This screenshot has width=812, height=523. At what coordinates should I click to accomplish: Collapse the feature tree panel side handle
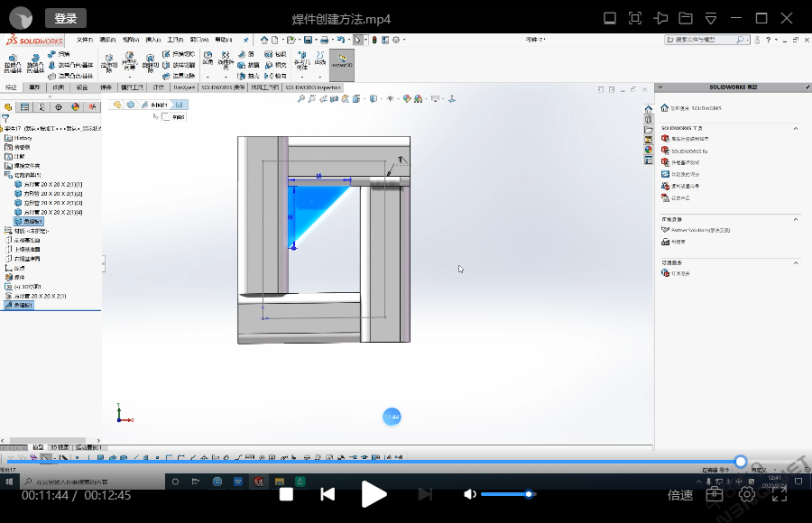[104, 263]
